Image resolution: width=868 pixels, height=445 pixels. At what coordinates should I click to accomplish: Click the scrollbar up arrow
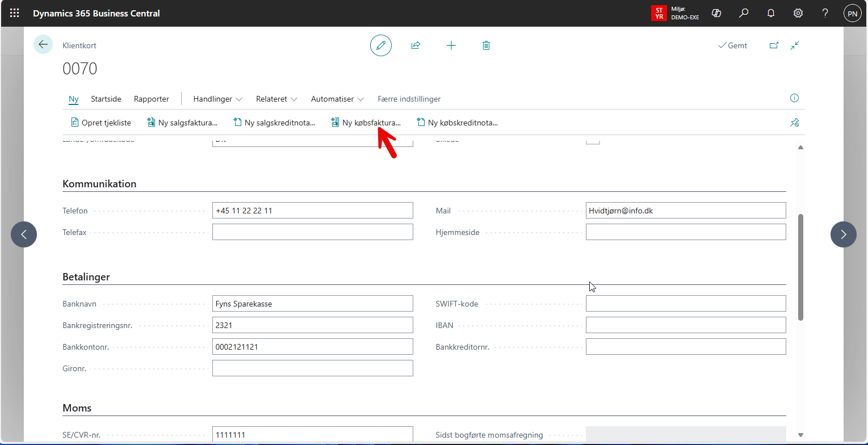pyautogui.click(x=801, y=148)
